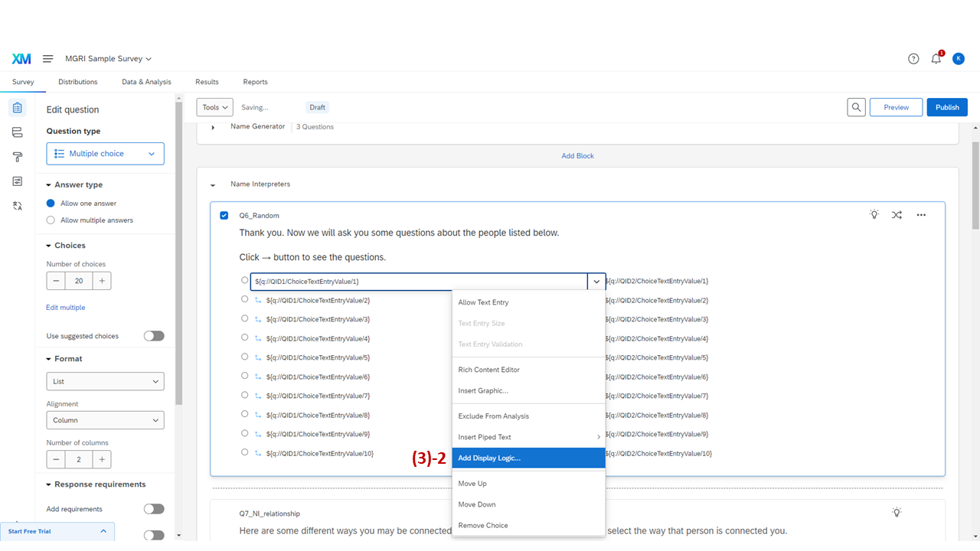Click the Edit multiple link
980x551 pixels.
pyautogui.click(x=65, y=307)
